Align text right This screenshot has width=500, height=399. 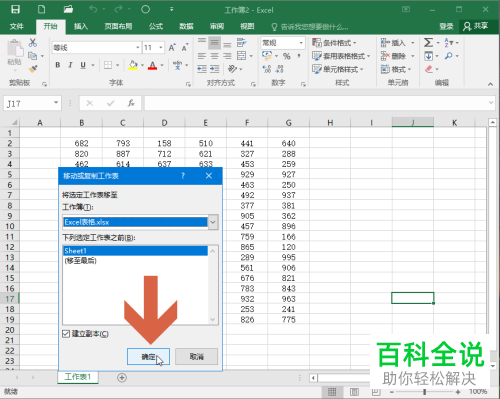(x=227, y=56)
